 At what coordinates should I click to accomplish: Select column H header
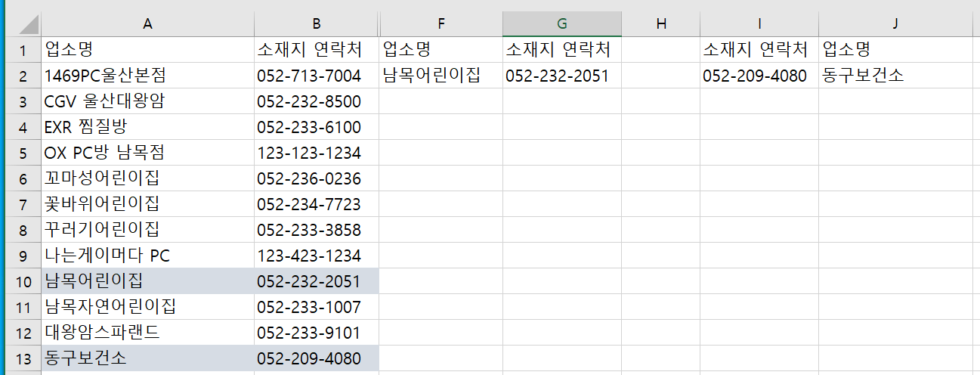[x=661, y=24]
